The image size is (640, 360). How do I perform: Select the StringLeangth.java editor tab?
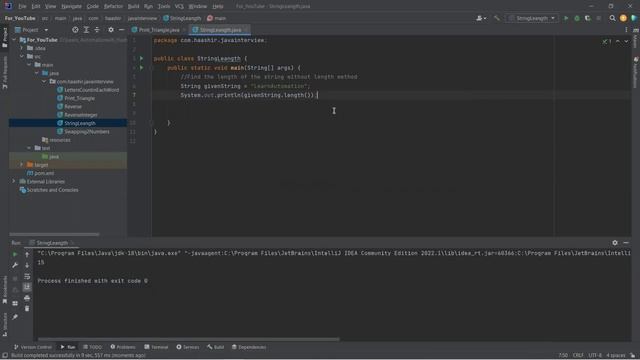pyautogui.click(x=220, y=30)
